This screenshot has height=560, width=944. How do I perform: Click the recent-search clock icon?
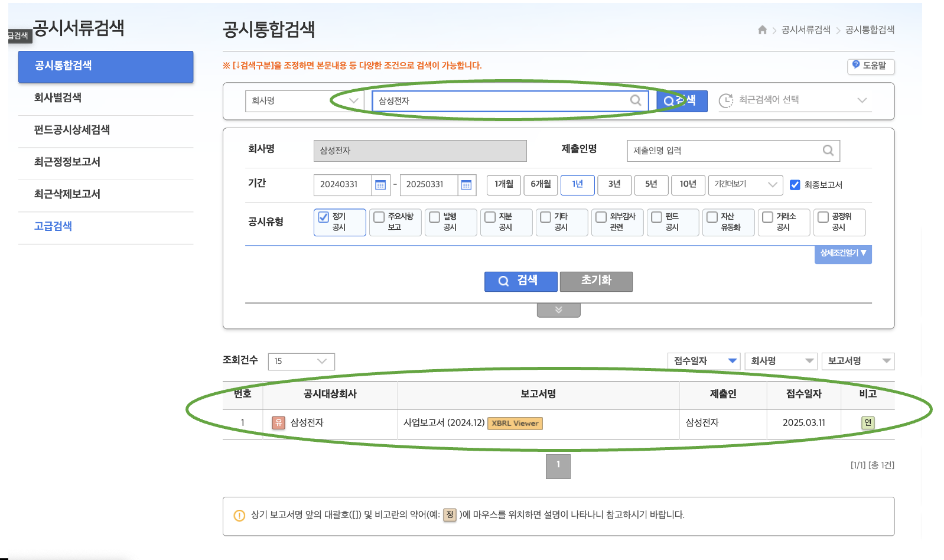coord(726,100)
